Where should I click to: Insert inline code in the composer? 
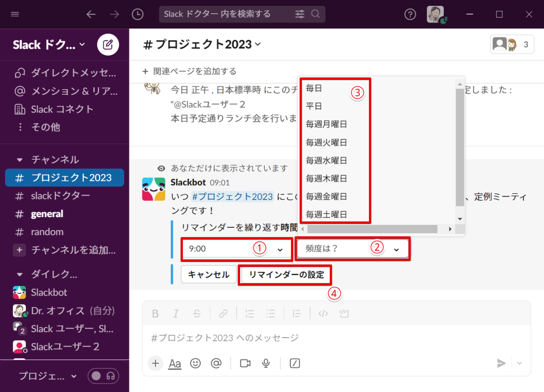[323, 314]
